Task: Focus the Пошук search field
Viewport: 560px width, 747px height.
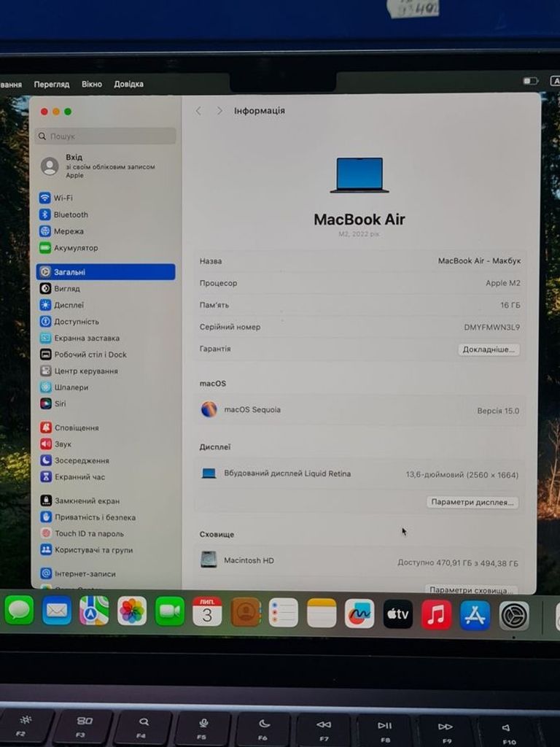Action: (x=105, y=136)
